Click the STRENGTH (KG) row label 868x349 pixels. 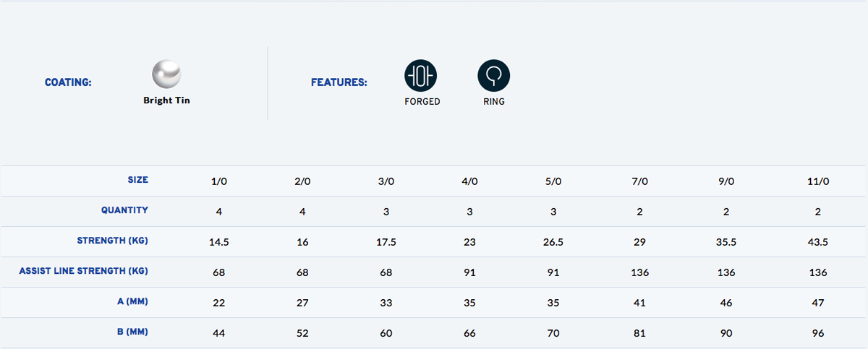pyautogui.click(x=112, y=241)
